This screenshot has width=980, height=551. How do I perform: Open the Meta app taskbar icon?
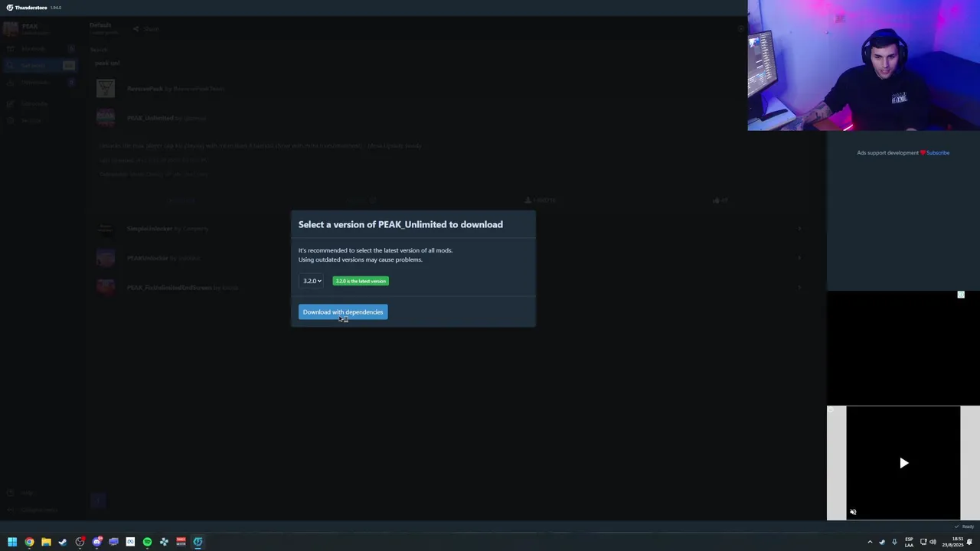(130, 542)
